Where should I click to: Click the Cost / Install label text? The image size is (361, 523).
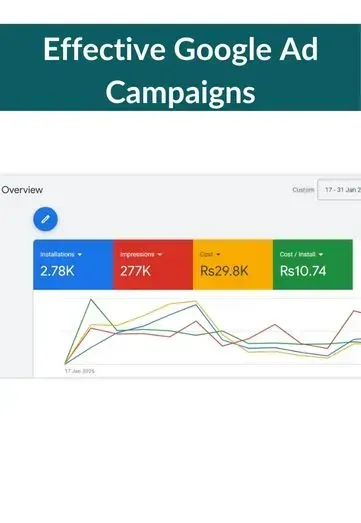tap(297, 254)
